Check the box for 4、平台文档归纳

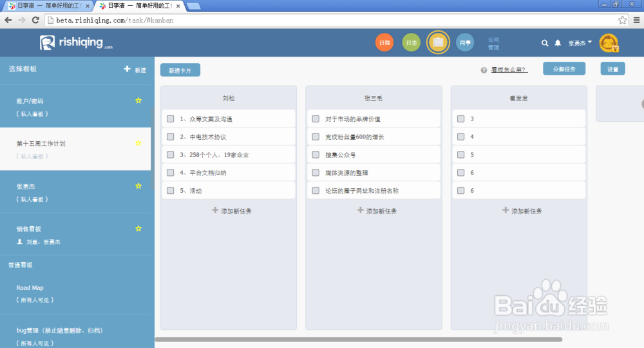[171, 173]
